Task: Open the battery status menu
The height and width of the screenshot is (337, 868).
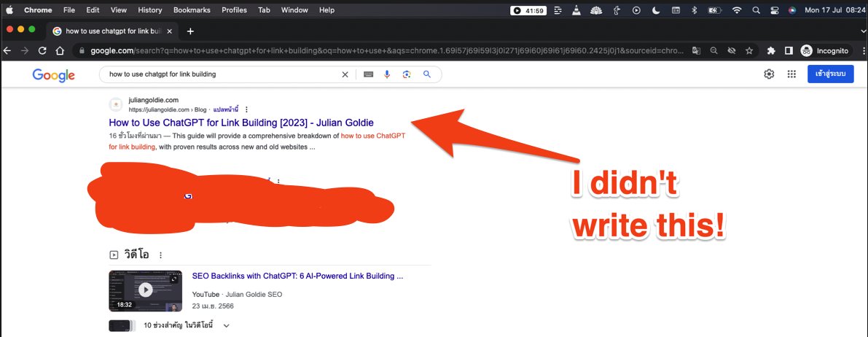Action: click(x=715, y=10)
